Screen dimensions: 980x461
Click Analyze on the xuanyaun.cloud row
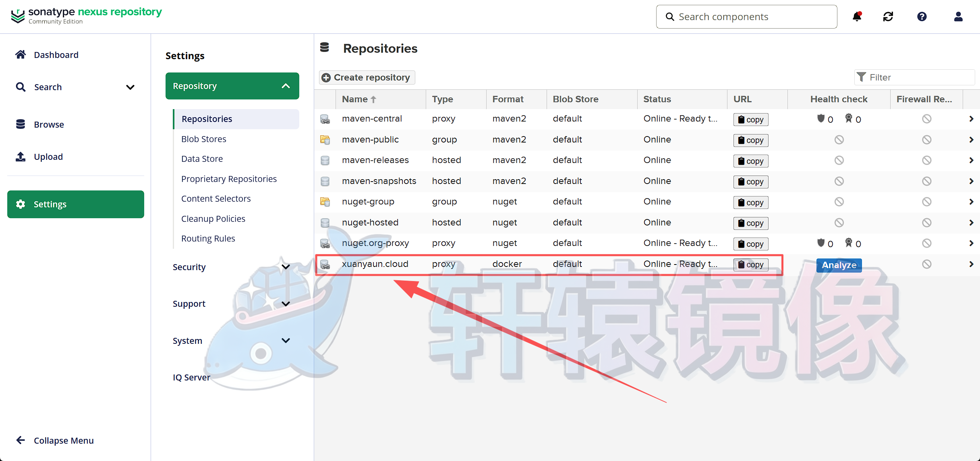(x=839, y=265)
